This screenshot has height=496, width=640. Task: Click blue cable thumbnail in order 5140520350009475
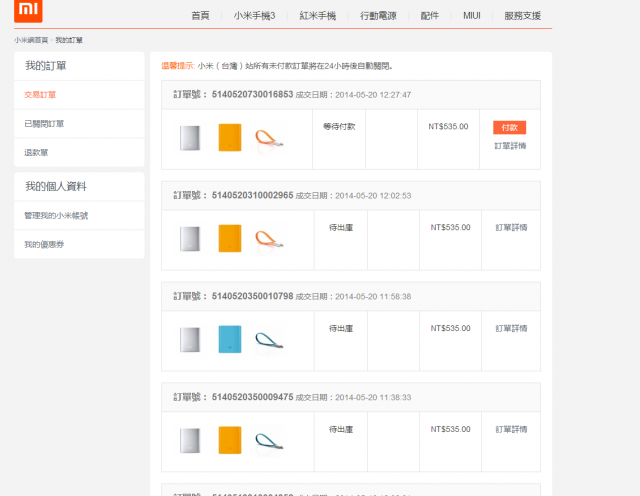pos(269,441)
